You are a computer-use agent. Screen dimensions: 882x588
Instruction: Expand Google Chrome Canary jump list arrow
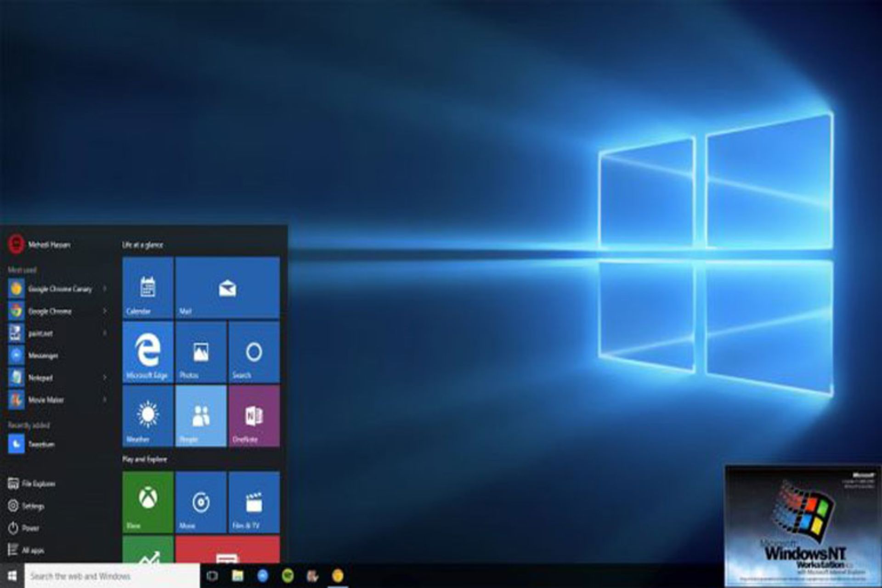(105, 288)
